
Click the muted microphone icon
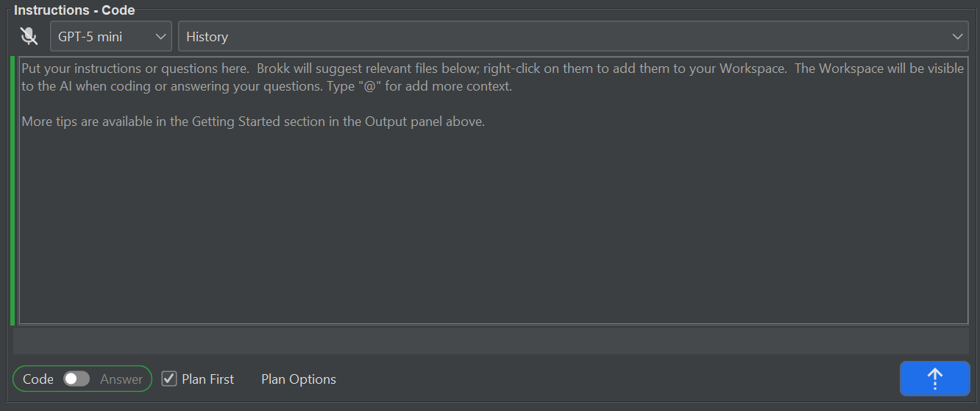29,36
